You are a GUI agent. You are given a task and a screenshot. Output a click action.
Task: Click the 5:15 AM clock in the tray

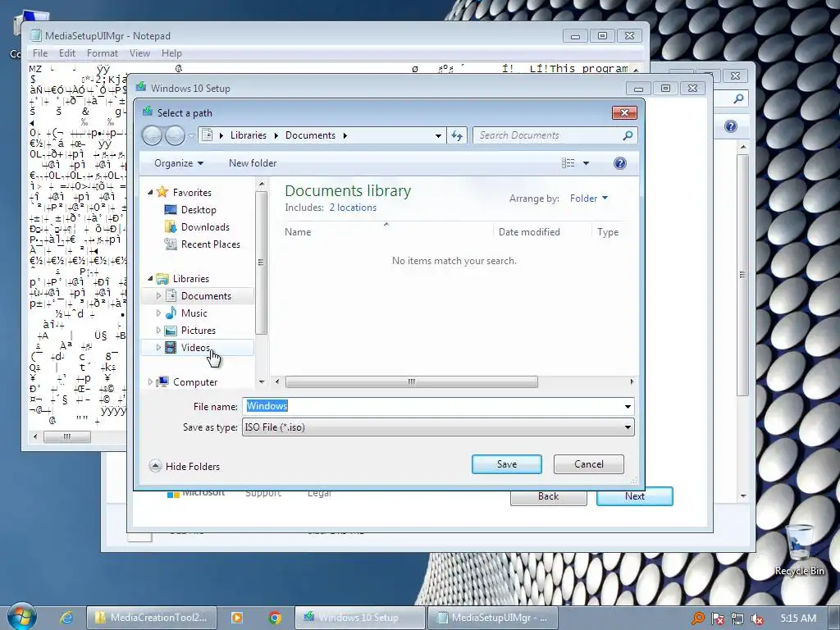tap(798, 619)
